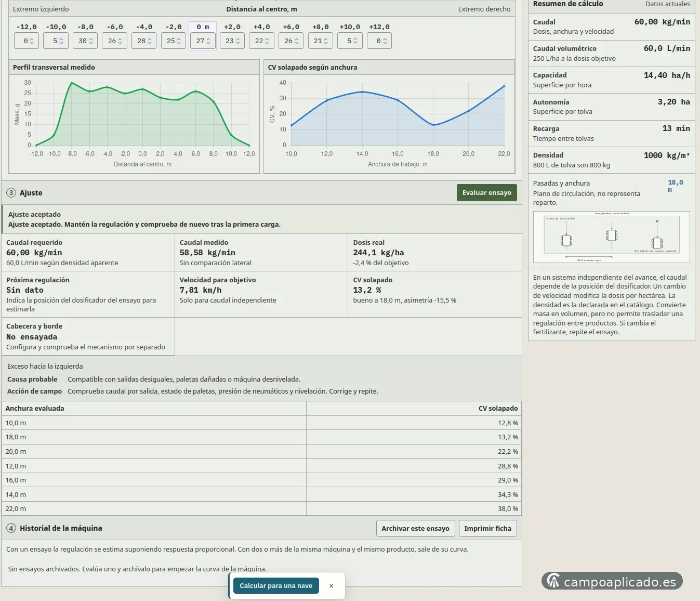
Task: Click the 18,0 m pasadas width value
Action: point(675,186)
